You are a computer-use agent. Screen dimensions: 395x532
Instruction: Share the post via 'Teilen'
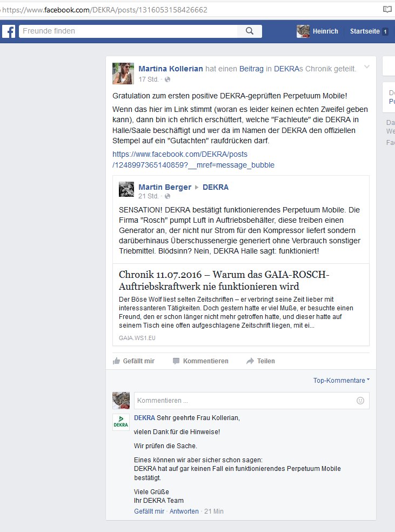pos(260,361)
